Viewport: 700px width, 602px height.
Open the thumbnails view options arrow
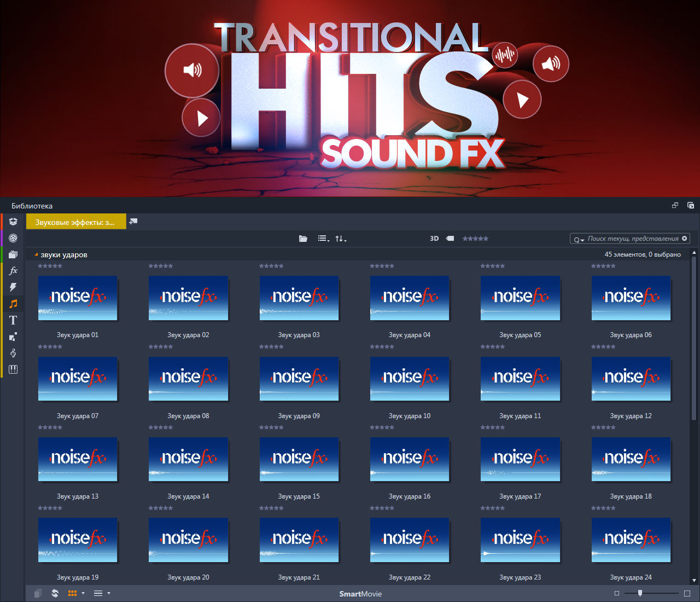(x=83, y=593)
